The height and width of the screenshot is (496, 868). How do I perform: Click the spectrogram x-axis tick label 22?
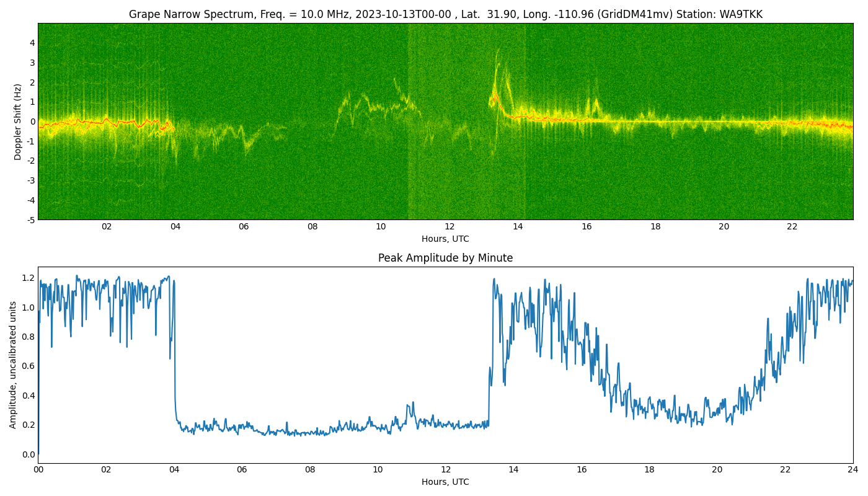point(792,226)
